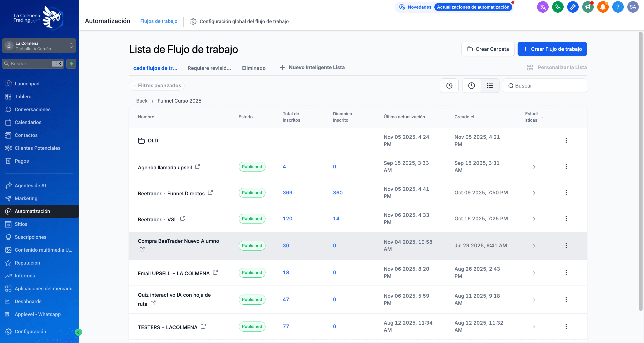
Task: Open three-dot menu for Agenda llamada upsell
Action: point(566,167)
